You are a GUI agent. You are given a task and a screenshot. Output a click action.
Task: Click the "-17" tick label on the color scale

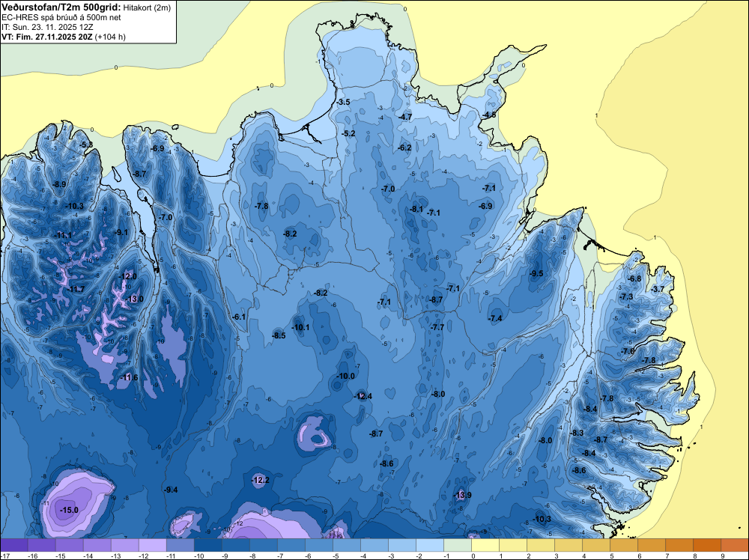pos(4,556)
